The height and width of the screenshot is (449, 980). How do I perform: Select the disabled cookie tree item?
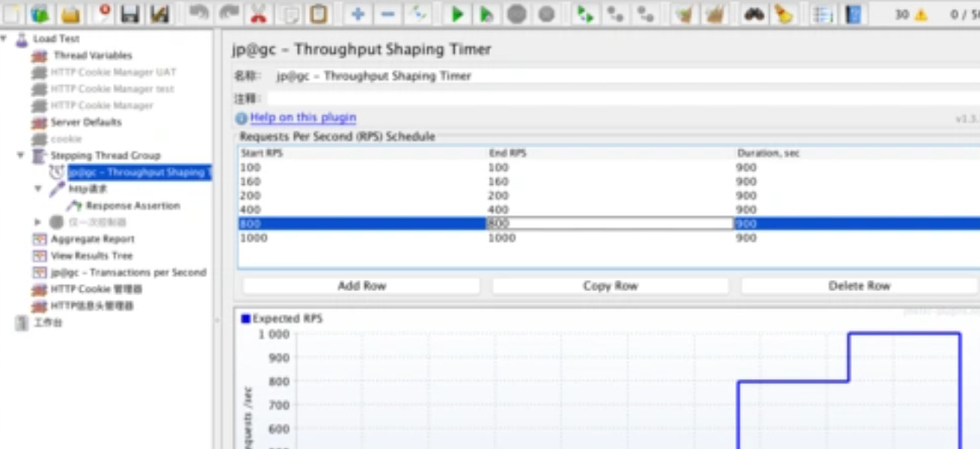click(x=66, y=139)
